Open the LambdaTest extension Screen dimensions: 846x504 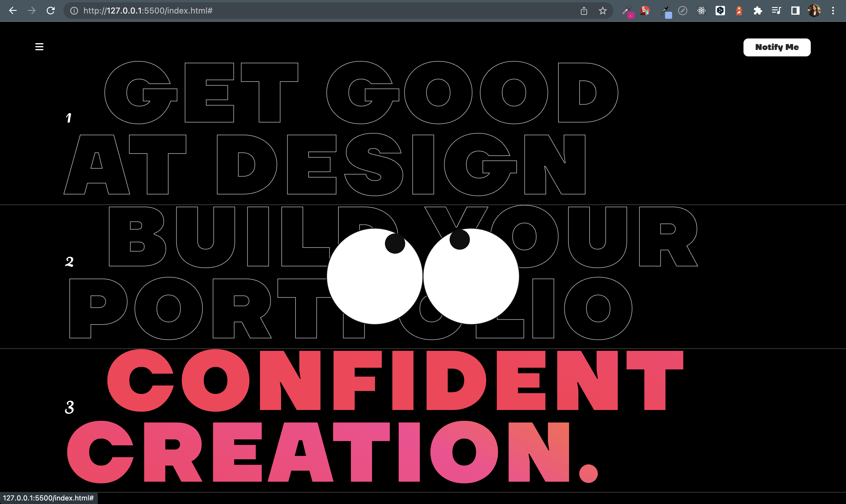645,11
